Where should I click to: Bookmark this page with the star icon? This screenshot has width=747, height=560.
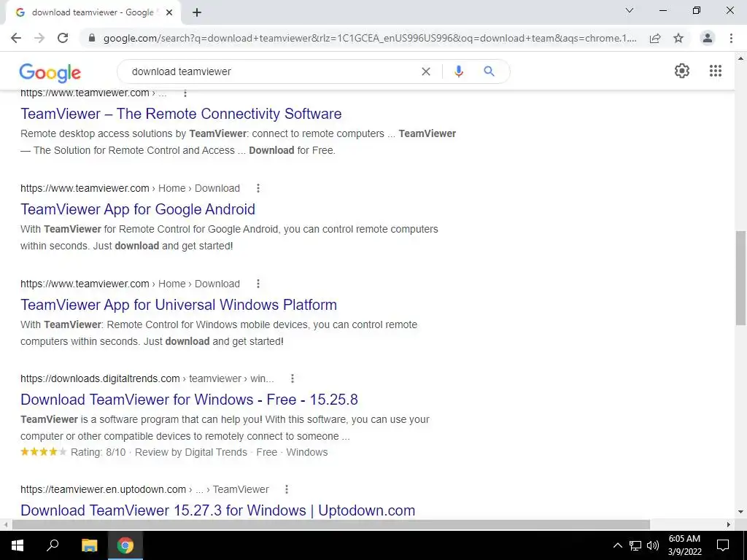tap(678, 38)
